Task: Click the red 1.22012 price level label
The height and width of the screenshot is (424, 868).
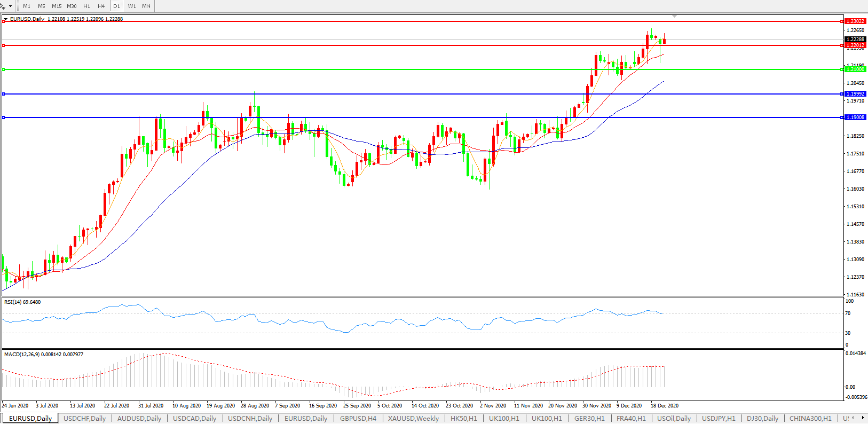Action: (855, 45)
